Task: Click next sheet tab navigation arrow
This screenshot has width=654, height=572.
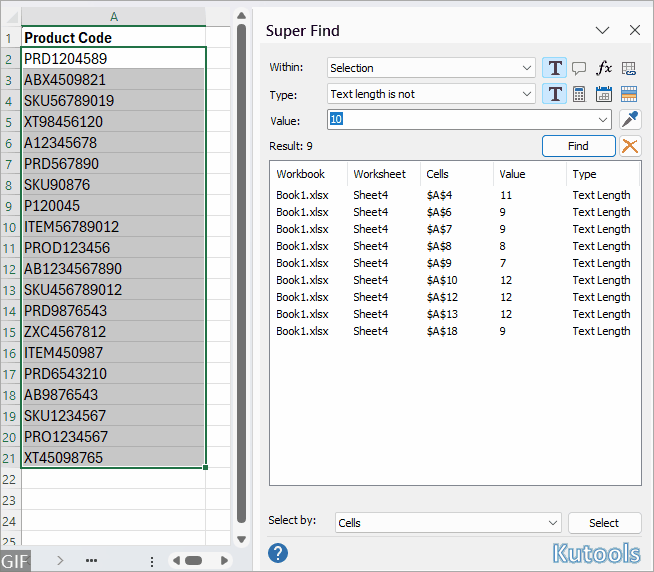Action: point(60,560)
